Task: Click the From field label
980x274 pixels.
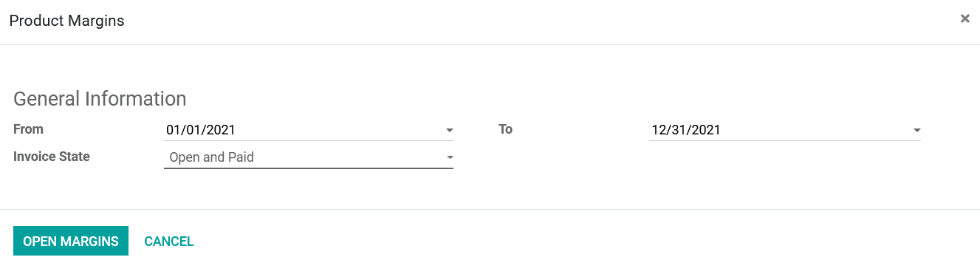Action: click(28, 129)
